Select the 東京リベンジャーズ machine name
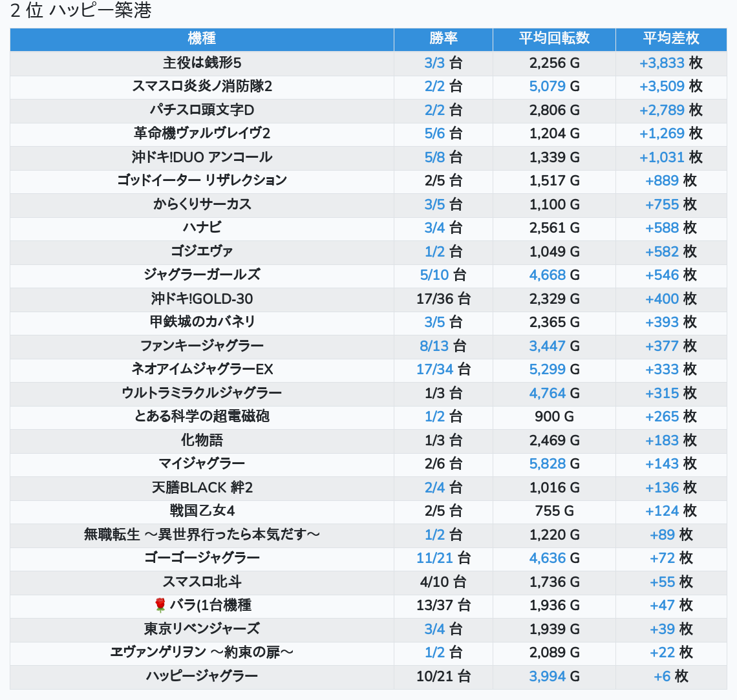Screen dimensions: 737x700 (202, 629)
